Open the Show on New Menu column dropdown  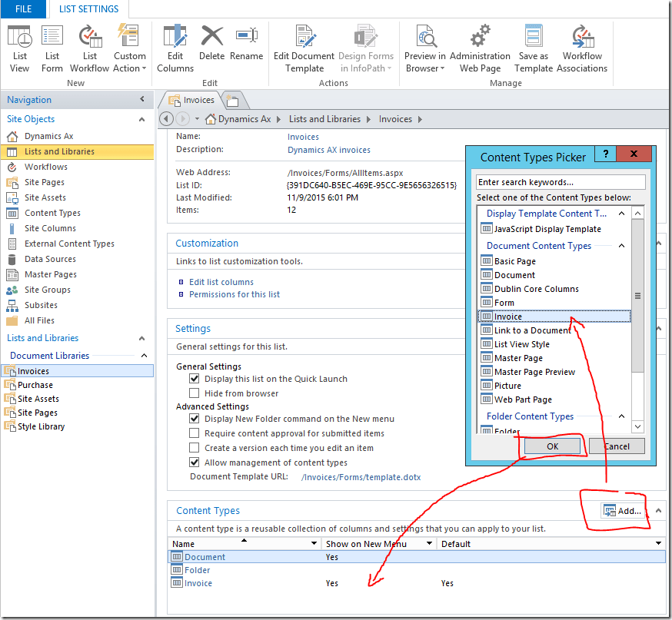[x=429, y=543]
